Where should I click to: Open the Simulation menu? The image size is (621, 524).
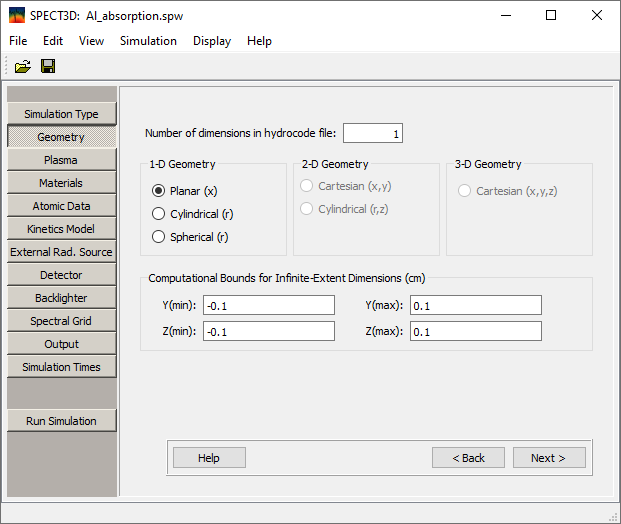click(148, 41)
